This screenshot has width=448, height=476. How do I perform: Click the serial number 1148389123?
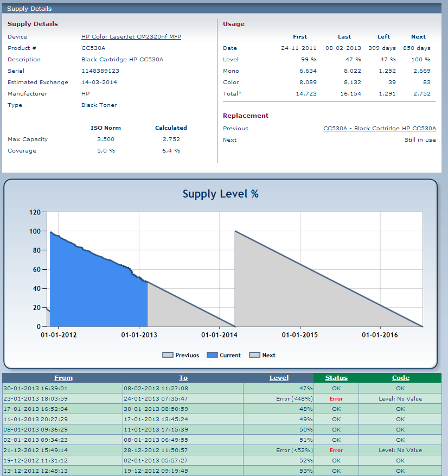click(100, 71)
